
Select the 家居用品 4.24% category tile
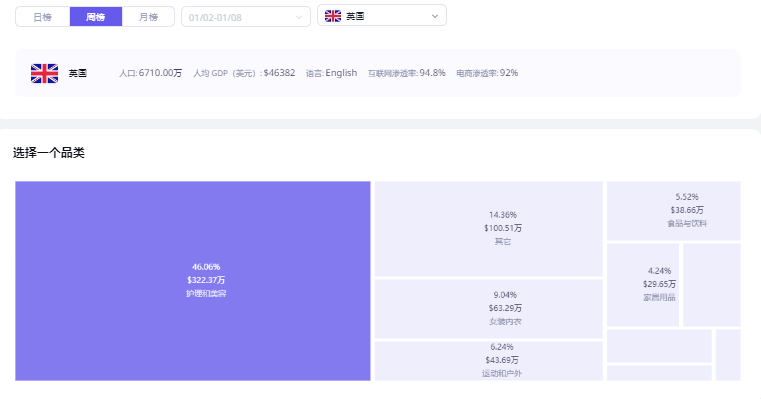pos(643,285)
